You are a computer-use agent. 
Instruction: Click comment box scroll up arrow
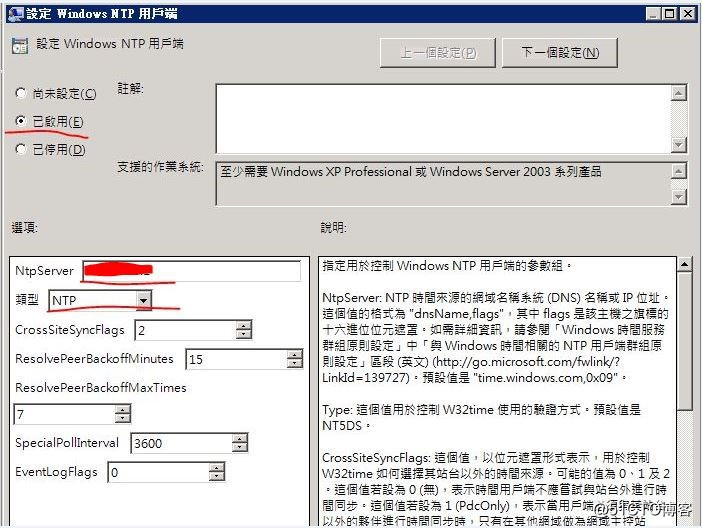point(679,93)
